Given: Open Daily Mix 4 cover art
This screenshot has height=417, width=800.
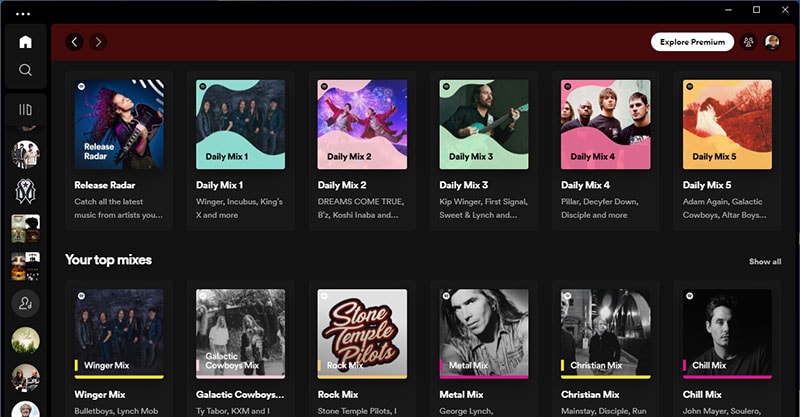Looking at the screenshot, I should coord(606,125).
